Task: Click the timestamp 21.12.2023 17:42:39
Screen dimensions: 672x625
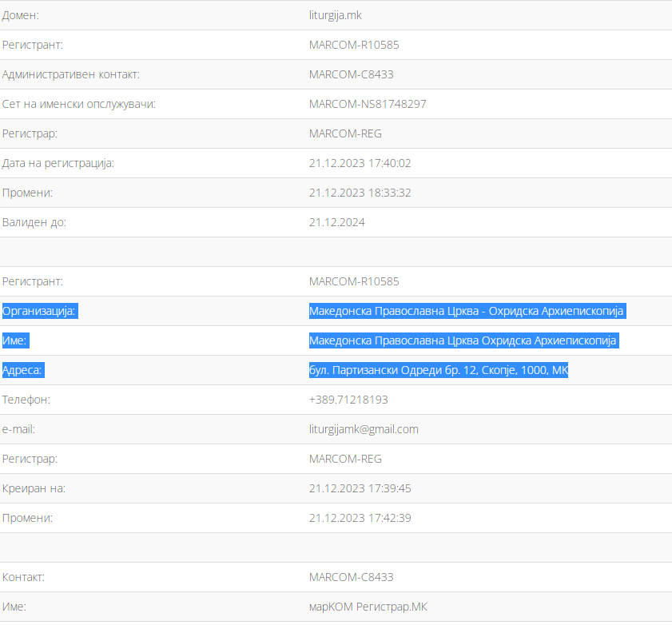Action: pyautogui.click(x=360, y=518)
